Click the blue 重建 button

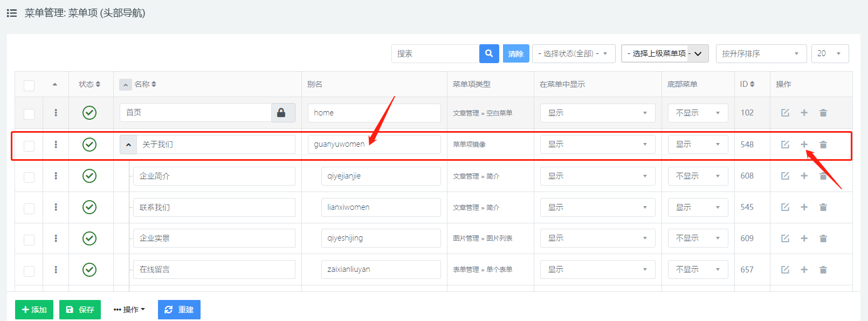(x=179, y=310)
